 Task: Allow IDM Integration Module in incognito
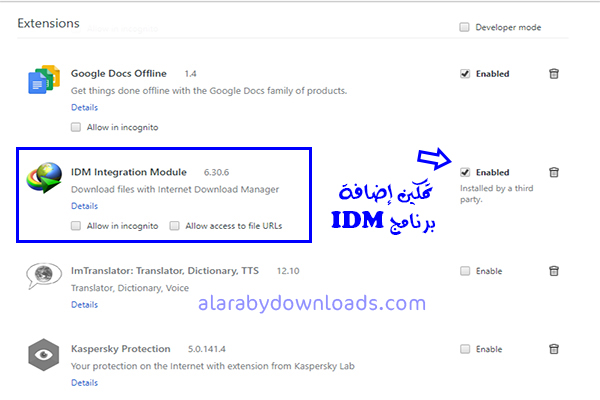tap(76, 226)
